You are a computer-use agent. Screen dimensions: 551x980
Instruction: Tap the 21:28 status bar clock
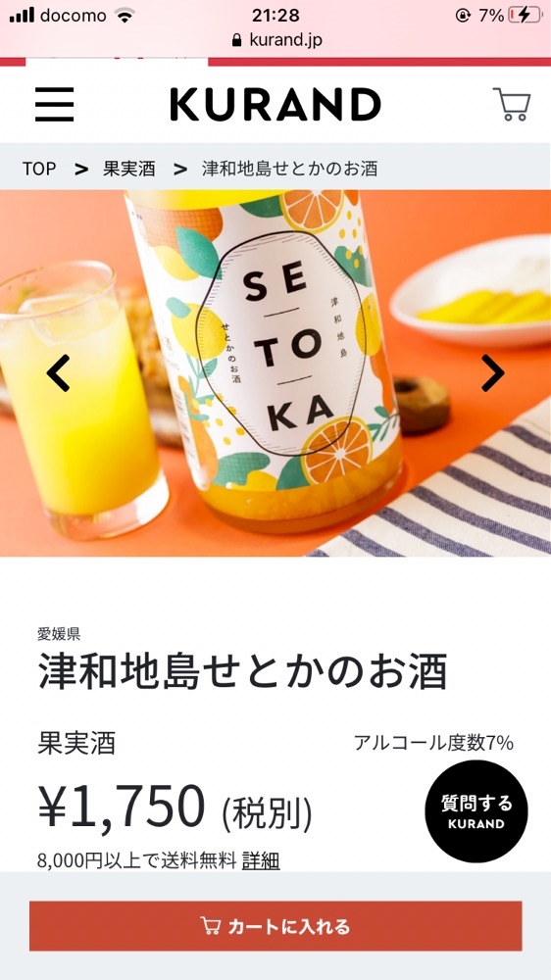[x=275, y=15]
